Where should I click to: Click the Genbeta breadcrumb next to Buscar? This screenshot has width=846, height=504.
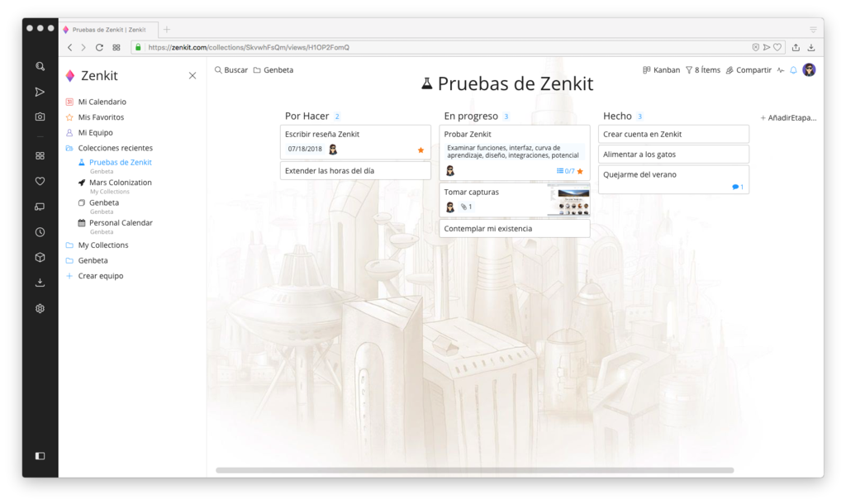[x=273, y=70]
